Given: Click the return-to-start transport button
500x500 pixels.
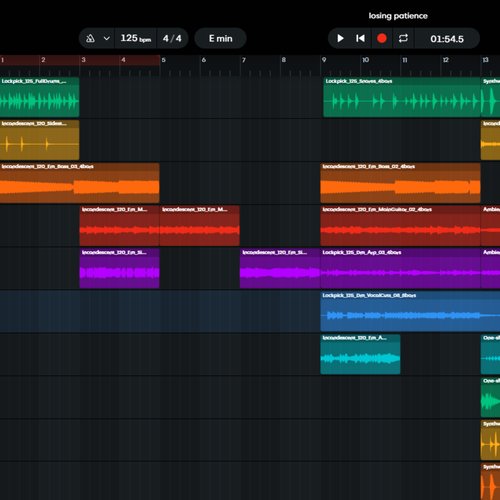Looking at the screenshot, I should tap(360, 39).
